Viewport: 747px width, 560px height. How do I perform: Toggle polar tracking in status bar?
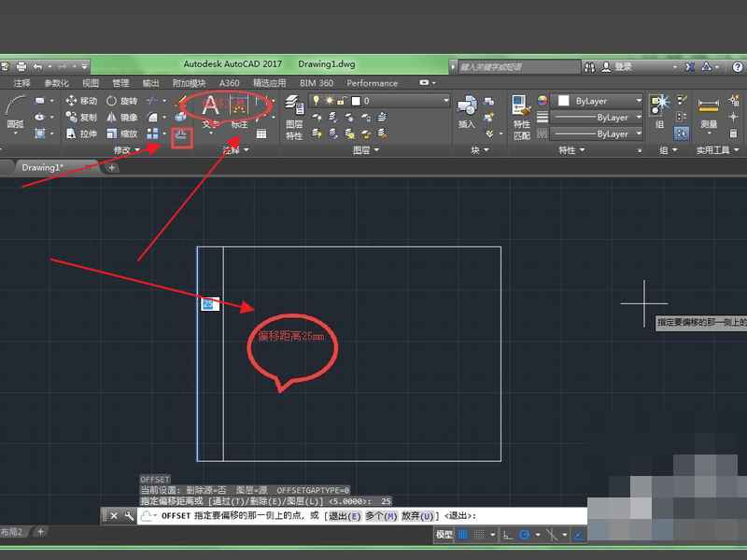click(x=525, y=535)
